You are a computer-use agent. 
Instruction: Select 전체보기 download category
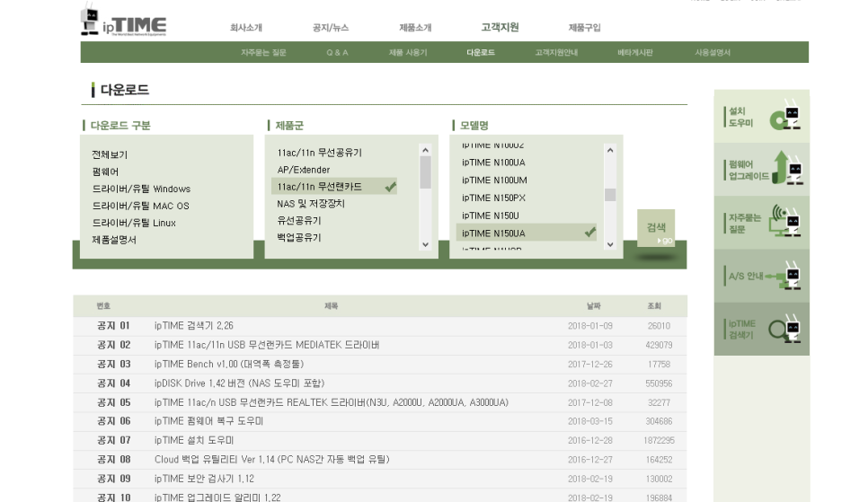click(x=110, y=154)
